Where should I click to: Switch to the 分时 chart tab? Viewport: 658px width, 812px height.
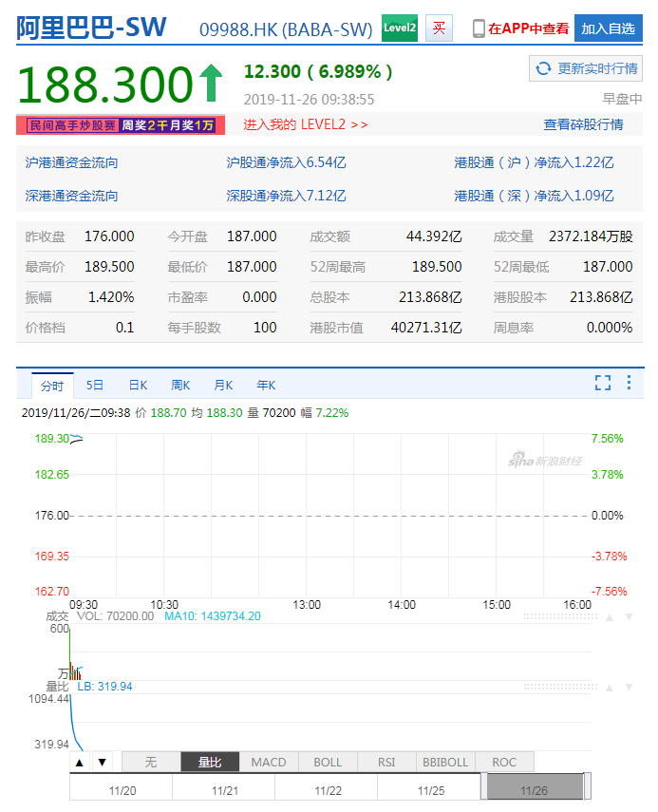[x=52, y=386]
